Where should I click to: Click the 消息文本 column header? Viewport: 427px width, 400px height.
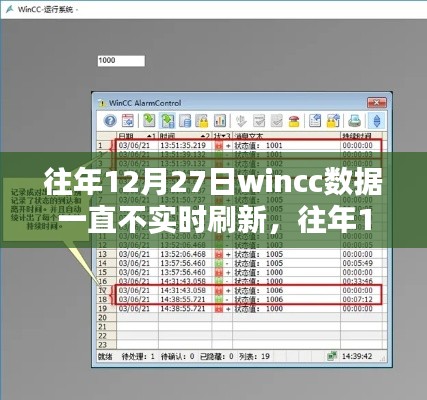tap(287, 136)
